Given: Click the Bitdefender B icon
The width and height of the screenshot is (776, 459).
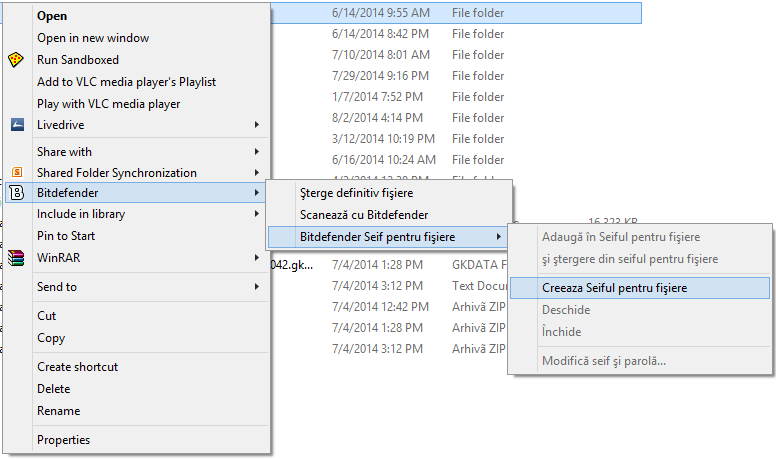Looking at the screenshot, I should (x=17, y=193).
